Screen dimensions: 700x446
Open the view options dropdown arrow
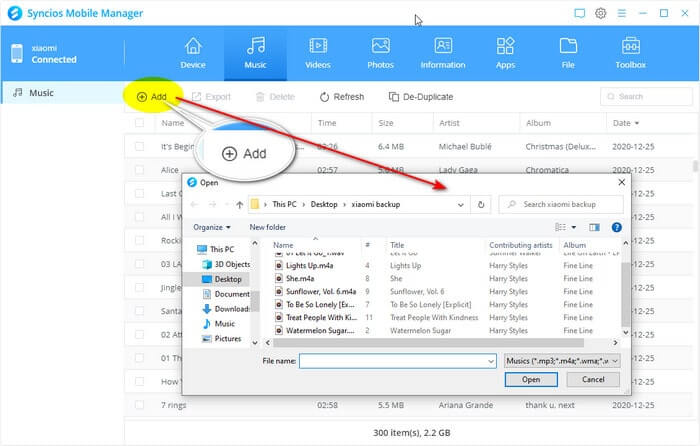tap(574, 227)
